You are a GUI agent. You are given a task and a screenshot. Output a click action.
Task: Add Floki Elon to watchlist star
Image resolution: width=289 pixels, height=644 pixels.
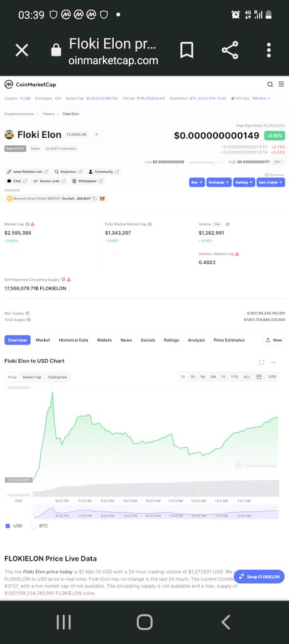click(97, 135)
